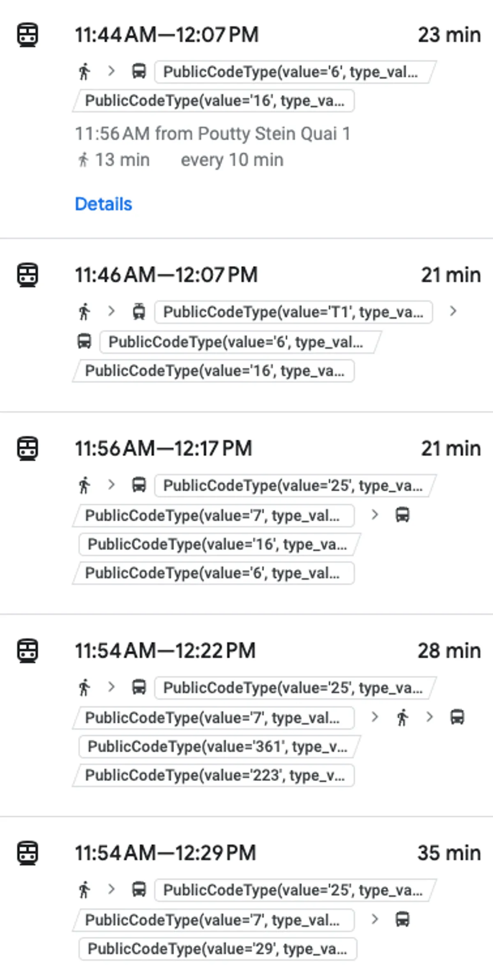Click transit icon beside 11:44 AM route
Viewport: 493px width, 980px height.
point(28,35)
